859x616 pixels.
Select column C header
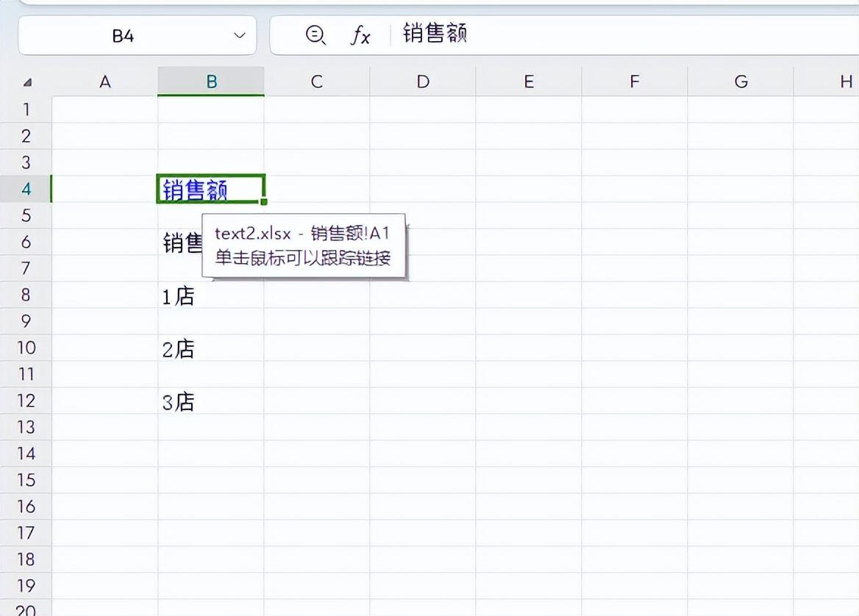(x=317, y=82)
